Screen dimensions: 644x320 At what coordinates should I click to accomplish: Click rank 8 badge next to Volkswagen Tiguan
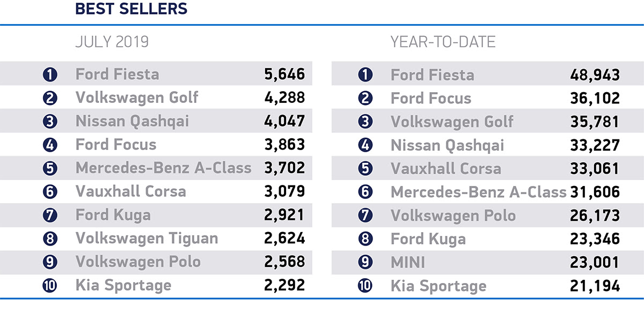point(50,239)
